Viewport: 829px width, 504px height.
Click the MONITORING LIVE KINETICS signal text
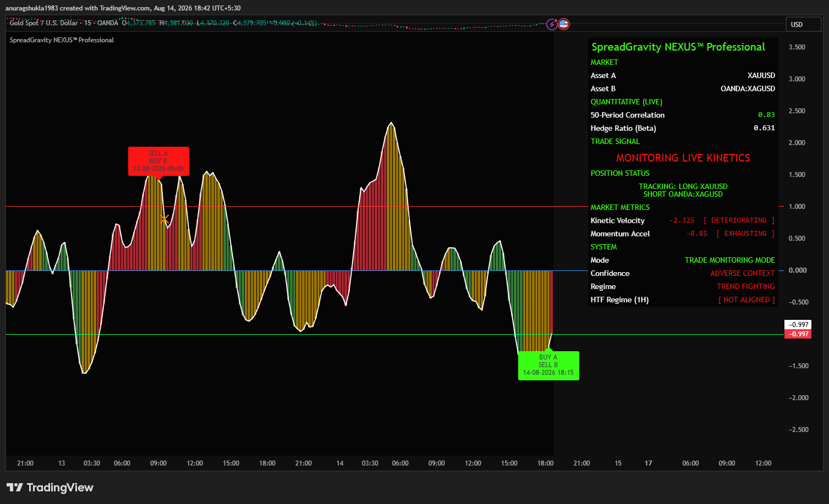tap(683, 158)
